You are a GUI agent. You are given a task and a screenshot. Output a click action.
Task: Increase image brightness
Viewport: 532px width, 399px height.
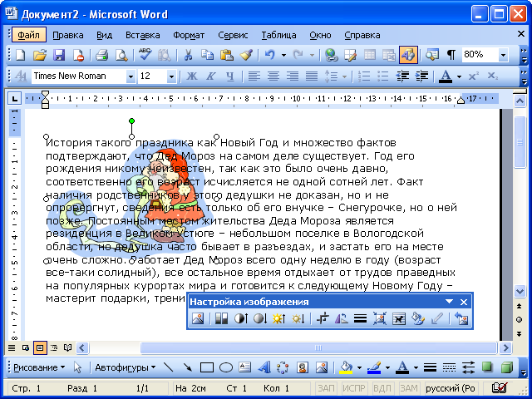[x=279, y=319]
